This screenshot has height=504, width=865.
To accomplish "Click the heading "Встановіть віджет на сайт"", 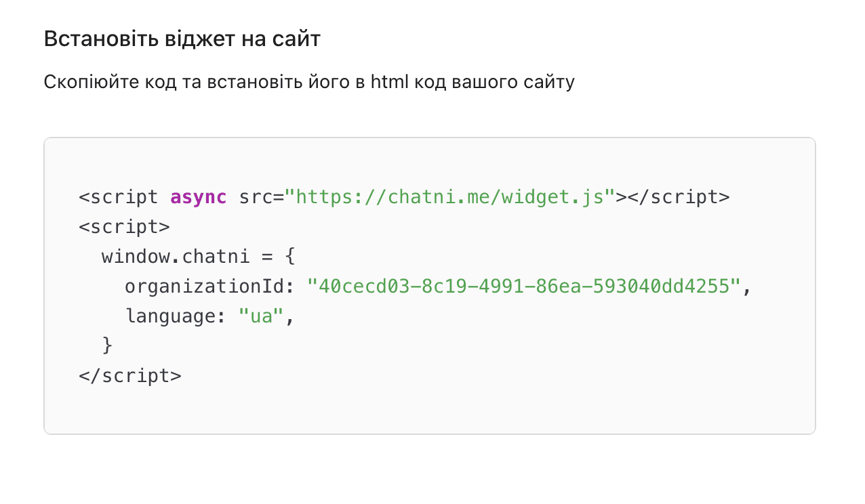I will pyautogui.click(x=182, y=39).
